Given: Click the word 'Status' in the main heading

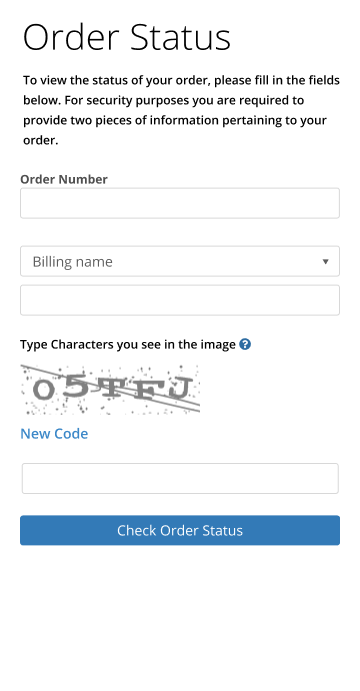Looking at the screenshot, I should [181, 38].
